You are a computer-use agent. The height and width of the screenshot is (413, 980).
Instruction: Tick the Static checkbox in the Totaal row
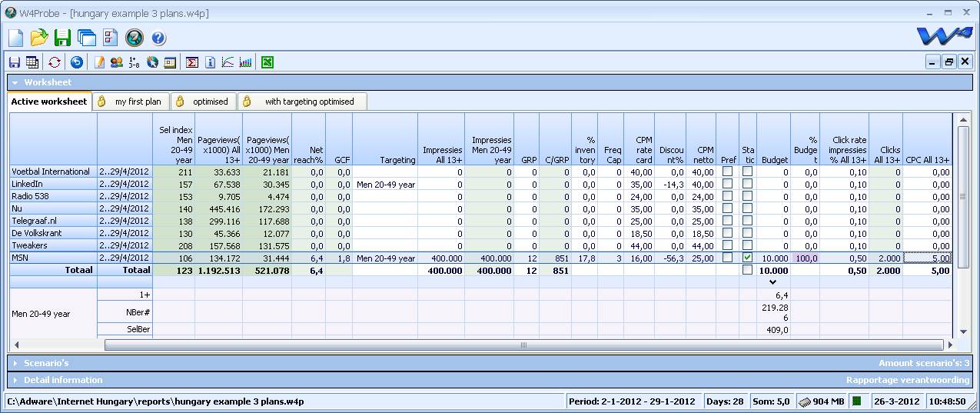point(748,270)
